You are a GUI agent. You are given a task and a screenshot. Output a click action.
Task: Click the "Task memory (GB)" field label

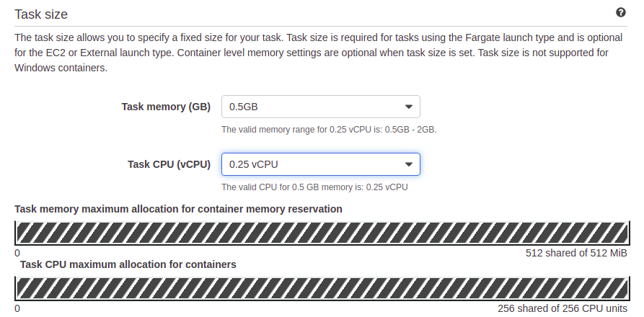click(x=166, y=107)
